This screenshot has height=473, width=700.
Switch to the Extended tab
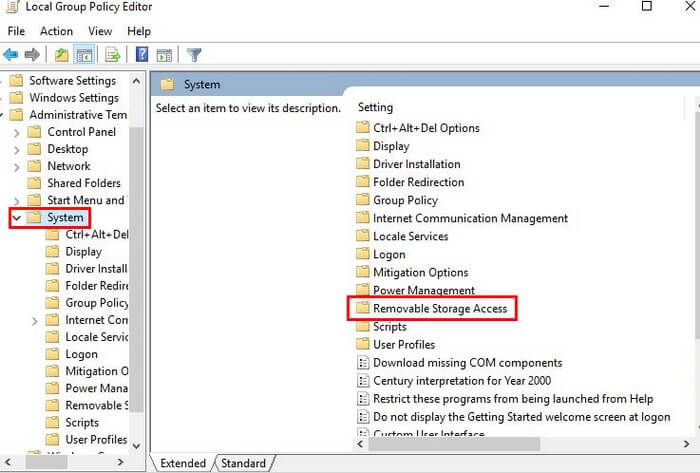(183, 463)
